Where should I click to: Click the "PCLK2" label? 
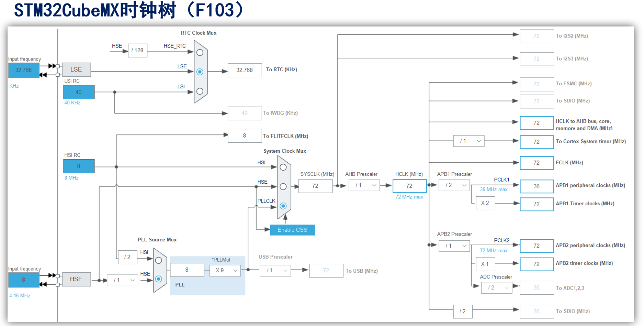pos(502,240)
